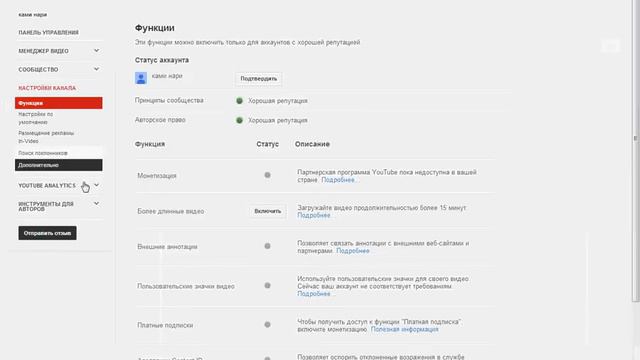This screenshot has height=360, width=640.
Task: Expand the YouTube Analytics chevron
Action: coord(96,185)
